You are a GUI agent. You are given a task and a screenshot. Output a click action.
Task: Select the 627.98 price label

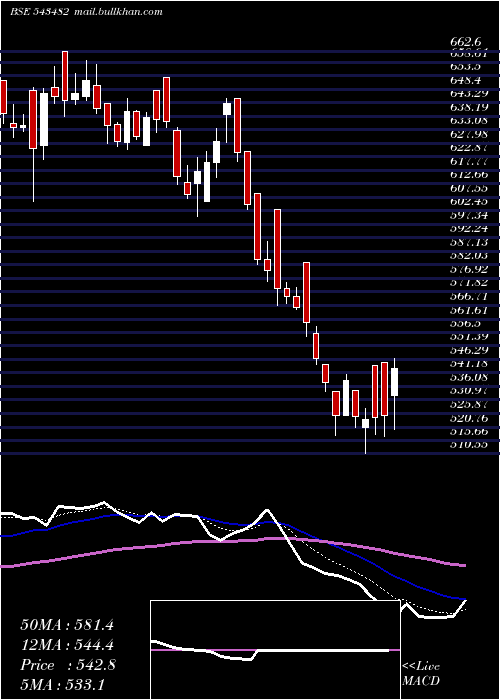click(x=469, y=135)
